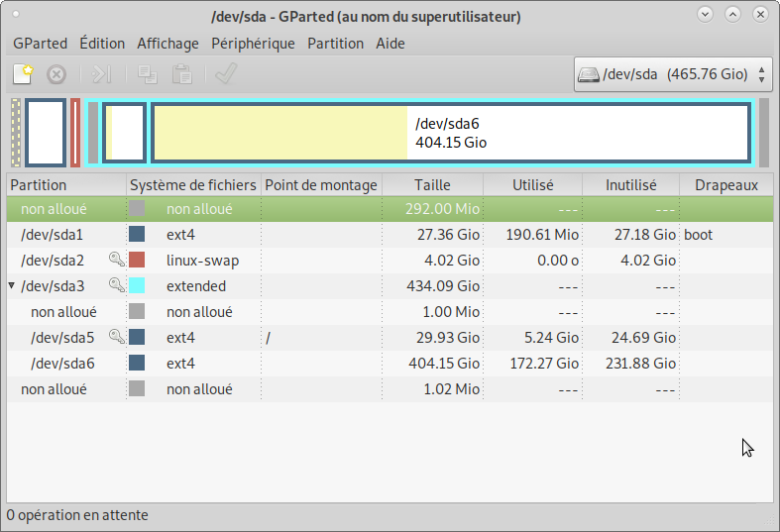Click the 0 opération en attente status text
Viewport: 780px width, 532px height.
(x=77, y=515)
